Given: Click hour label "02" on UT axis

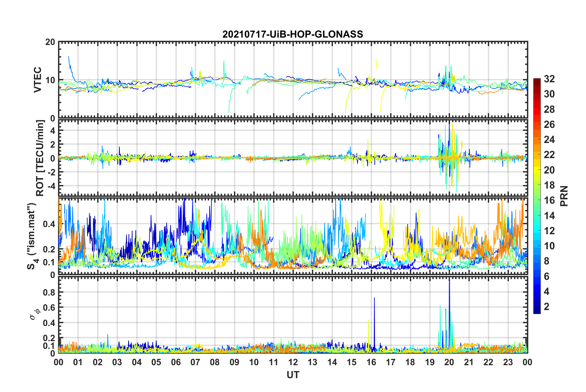Looking at the screenshot, I should 98,362.
